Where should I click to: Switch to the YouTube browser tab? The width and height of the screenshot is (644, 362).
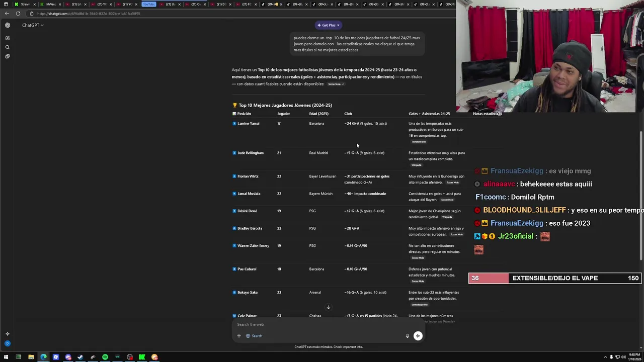pos(149,4)
